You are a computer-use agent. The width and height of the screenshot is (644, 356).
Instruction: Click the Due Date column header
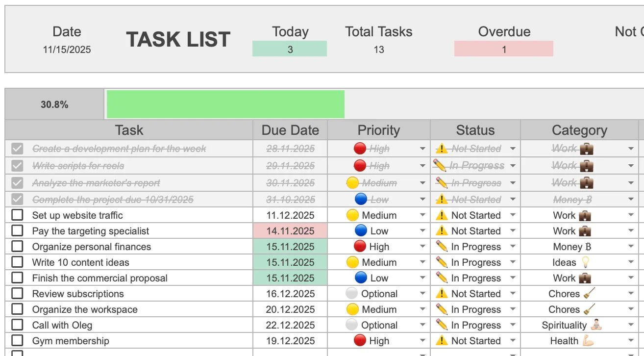pyautogui.click(x=289, y=130)
